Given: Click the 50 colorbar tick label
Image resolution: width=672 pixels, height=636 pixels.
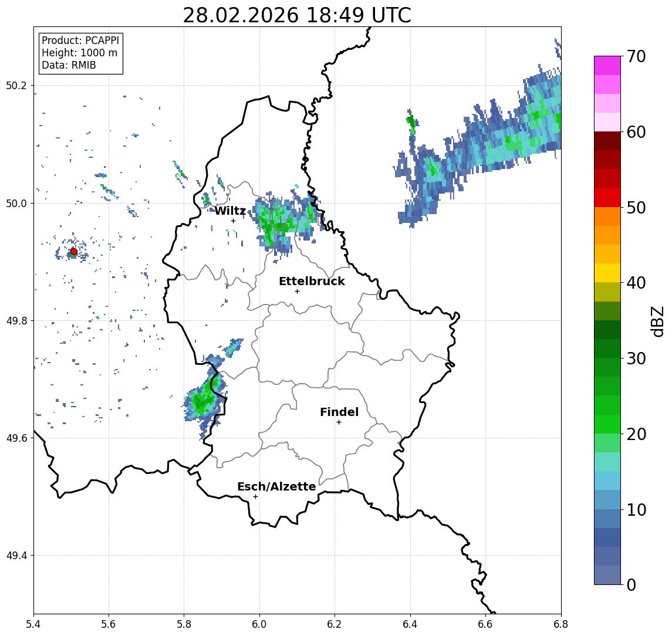Looking at the screenshot, I should [x=636, y=208].
